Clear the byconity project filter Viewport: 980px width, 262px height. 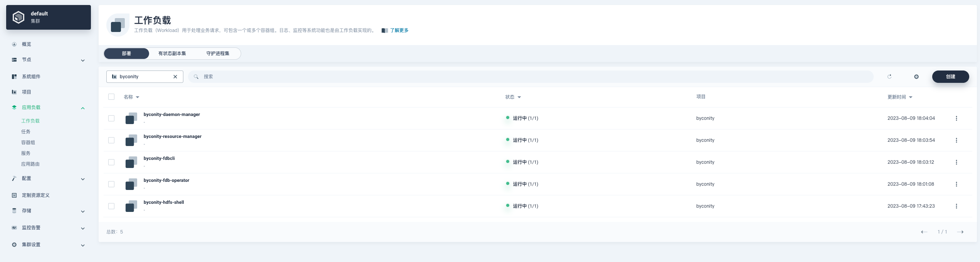tap(175, 77)
